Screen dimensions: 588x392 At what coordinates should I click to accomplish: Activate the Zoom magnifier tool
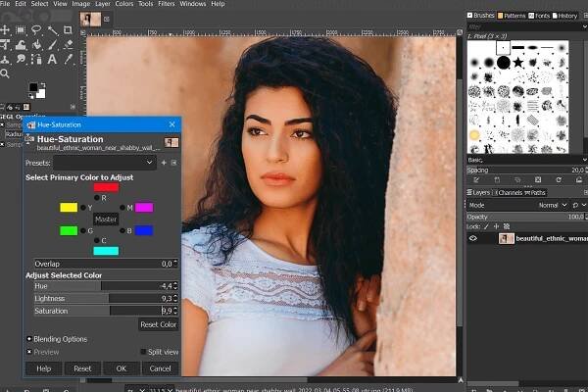pos(6,73)
